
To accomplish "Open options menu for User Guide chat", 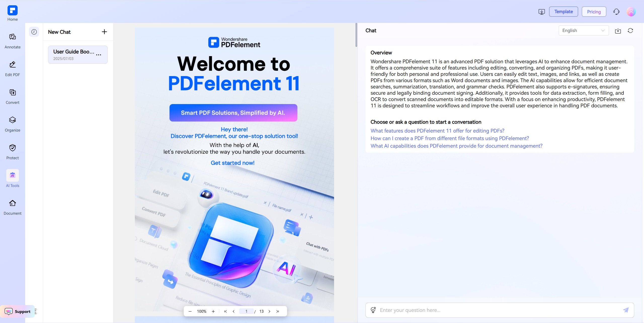I will 99,55.
